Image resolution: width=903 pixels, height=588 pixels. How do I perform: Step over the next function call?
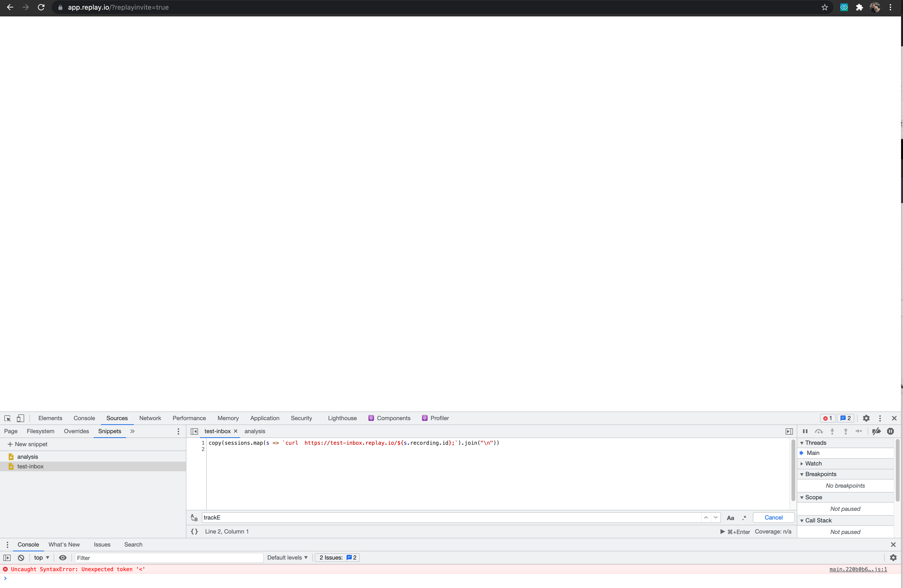[x=819, y=431]
